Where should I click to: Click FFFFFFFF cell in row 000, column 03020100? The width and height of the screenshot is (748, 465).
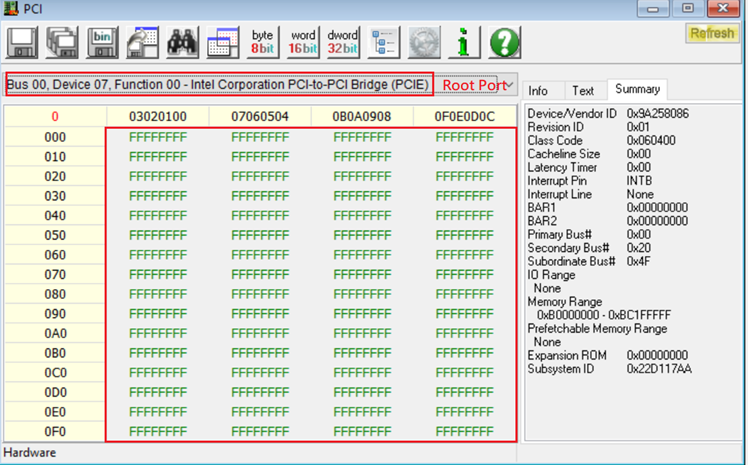pyautogui.click(x=157, y=137)
